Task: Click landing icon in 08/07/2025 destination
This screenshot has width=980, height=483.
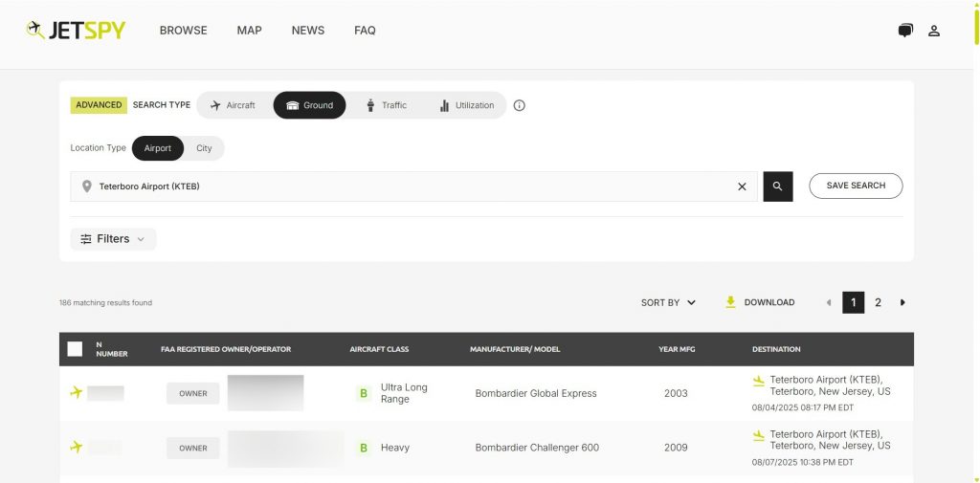Action: point(759,435)
